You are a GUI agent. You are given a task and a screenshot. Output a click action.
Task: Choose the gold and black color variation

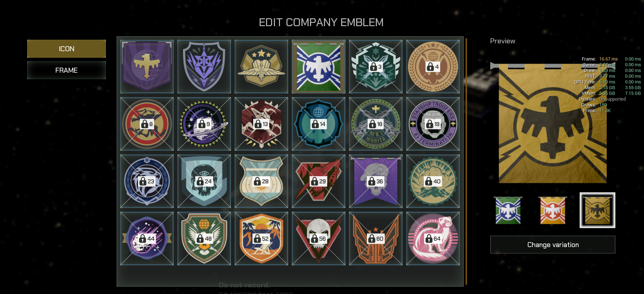[x=598, y=210]
